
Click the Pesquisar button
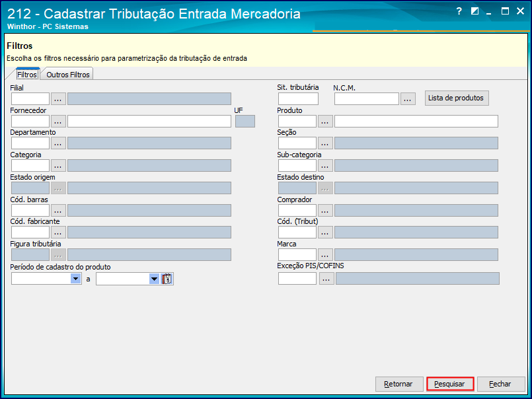(450, 384)
